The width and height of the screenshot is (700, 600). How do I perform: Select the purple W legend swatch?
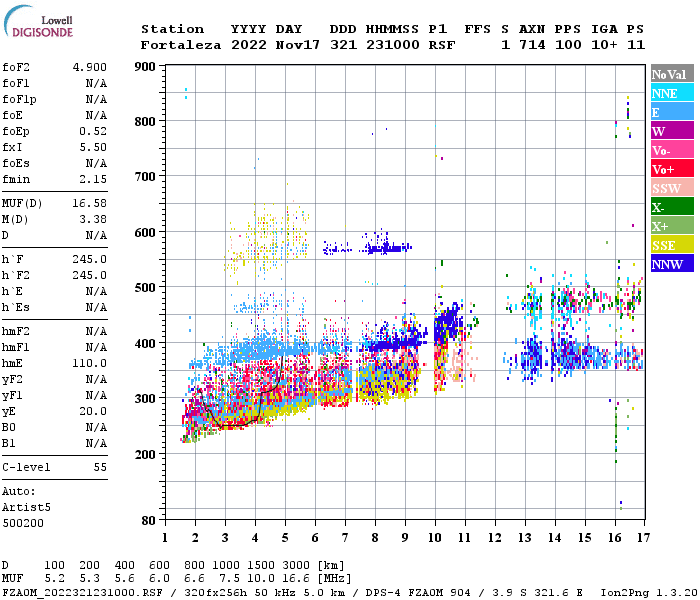pyautogui.click(x=672, y=131)
